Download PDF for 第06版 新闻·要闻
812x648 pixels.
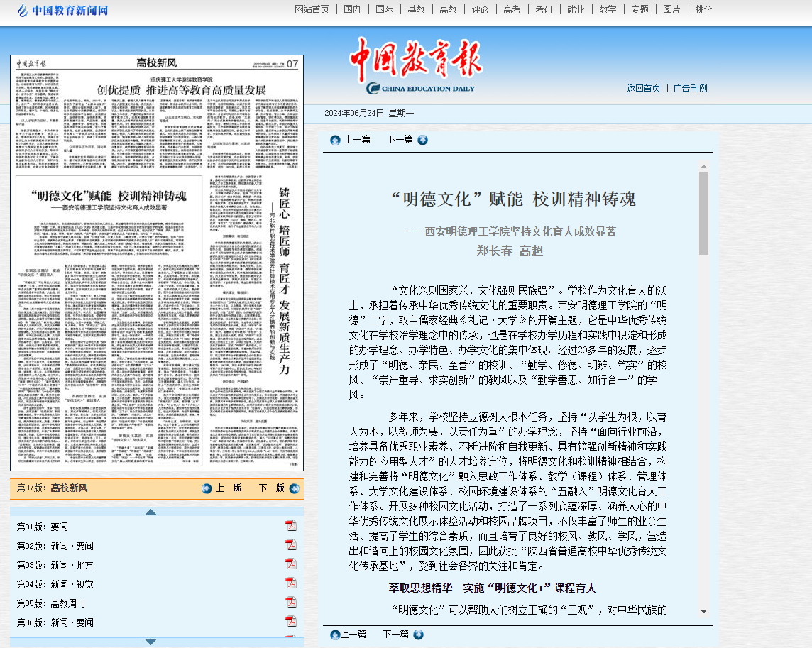pos(291,622)
